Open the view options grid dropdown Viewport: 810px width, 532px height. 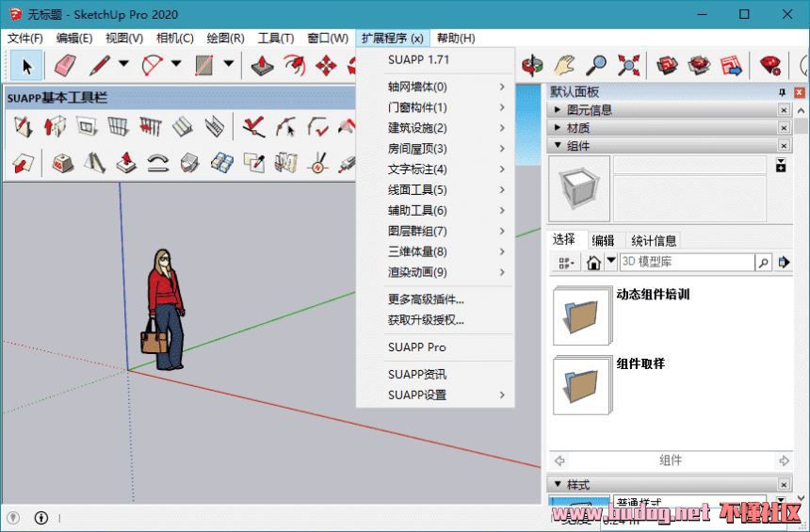(x=566, y=263)
